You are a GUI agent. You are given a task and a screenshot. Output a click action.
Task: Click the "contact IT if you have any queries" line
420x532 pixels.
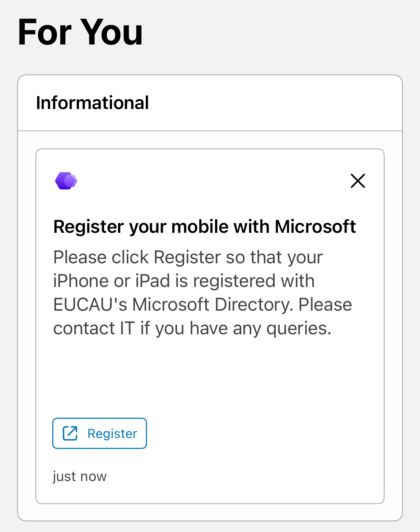pyautogui.click(x=192, y=328)
